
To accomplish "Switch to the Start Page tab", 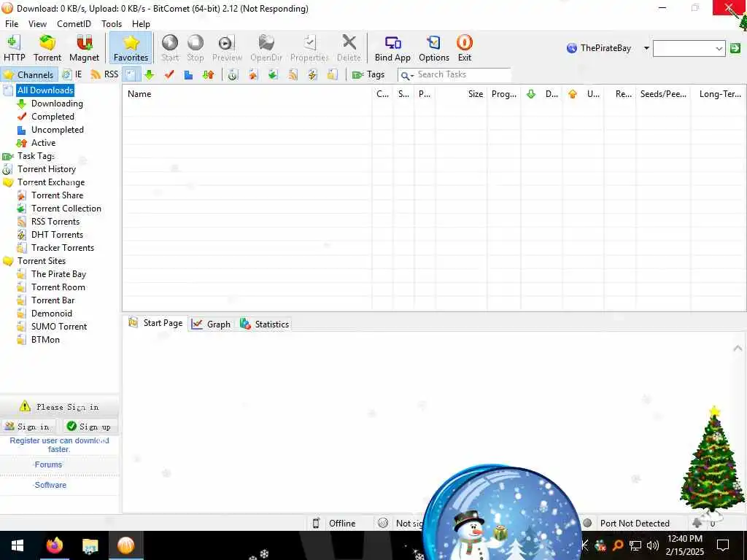I will pos(156,323).
